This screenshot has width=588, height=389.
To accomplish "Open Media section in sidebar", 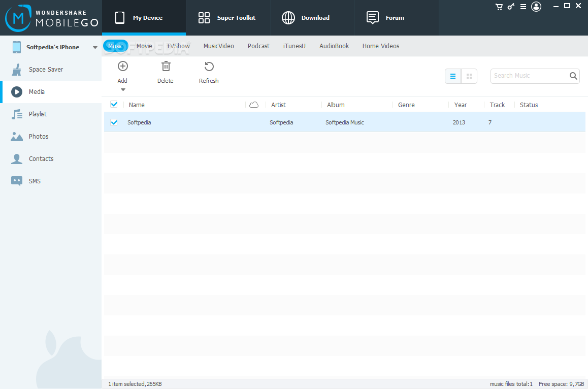I will tap(51, 91).
